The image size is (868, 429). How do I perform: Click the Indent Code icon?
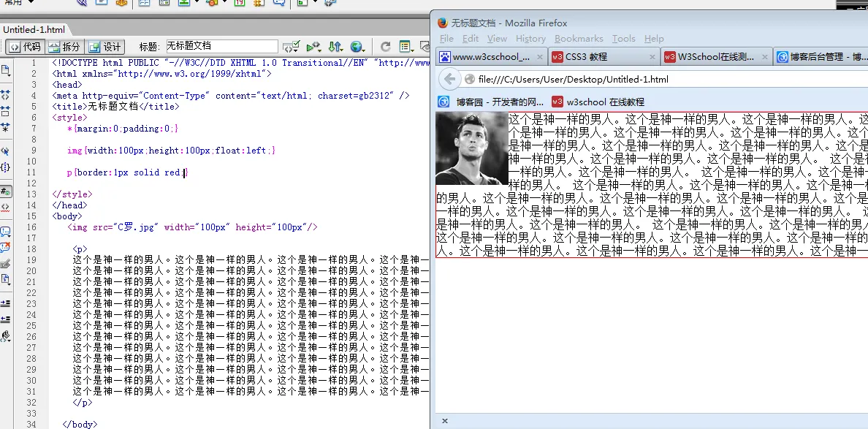point(6,303)
